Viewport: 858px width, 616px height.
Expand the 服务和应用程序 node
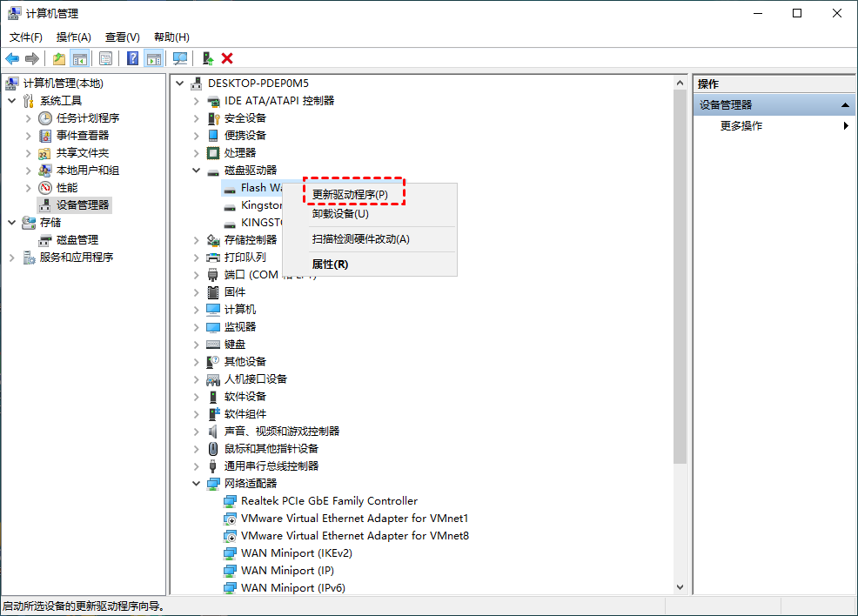click(x=12, y=258)
